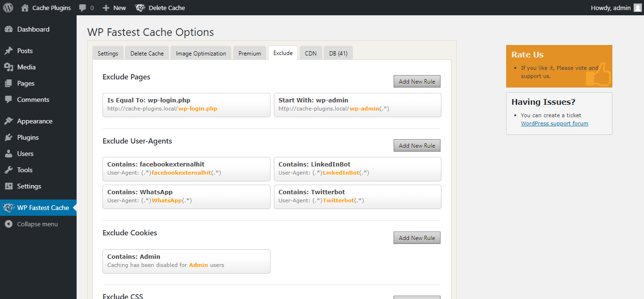
Task: Open the WordPress logo menu
Action: [x=8, y=8]
